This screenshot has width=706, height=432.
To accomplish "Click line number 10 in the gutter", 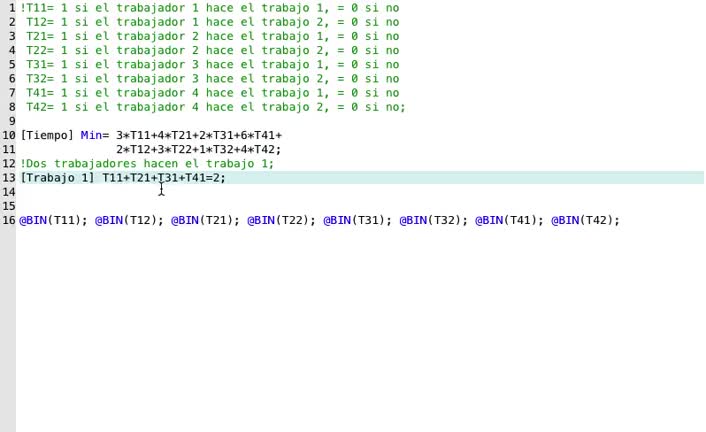I will [x=8, y=135].
